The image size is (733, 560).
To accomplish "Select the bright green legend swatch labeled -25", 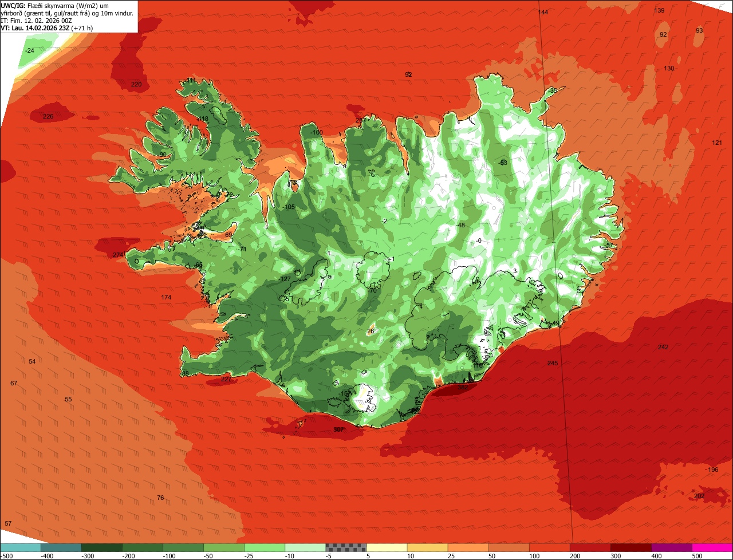I will 265,547.
